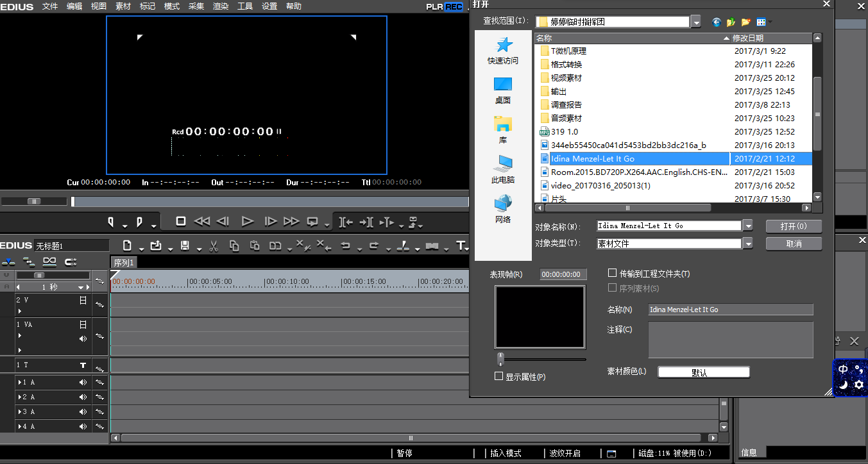The image size is (868, 464).
Task: Expand track 4 A
Action: click(x=19, y=426)
